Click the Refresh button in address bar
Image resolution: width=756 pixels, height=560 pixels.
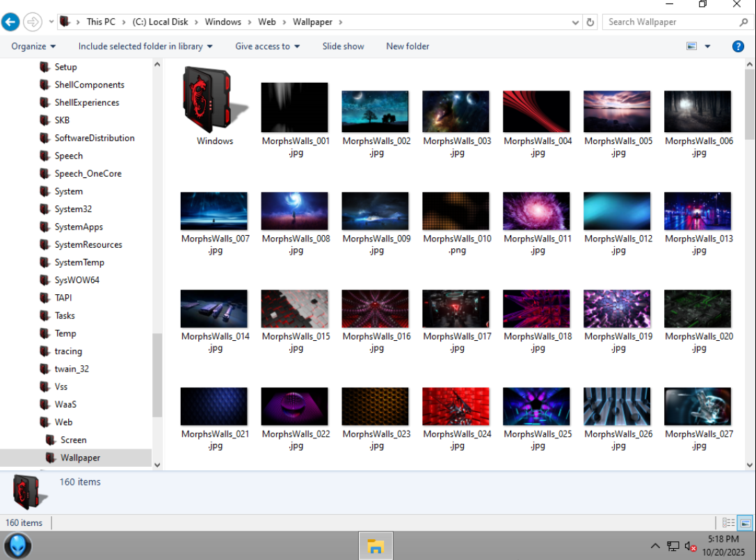590,22
